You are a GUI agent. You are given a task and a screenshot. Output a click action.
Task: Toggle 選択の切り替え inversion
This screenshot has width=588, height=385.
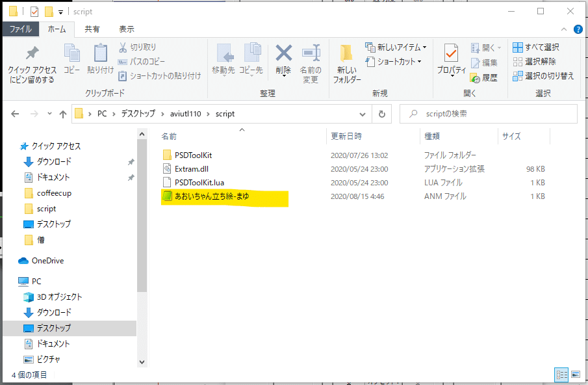coord(540,75)
